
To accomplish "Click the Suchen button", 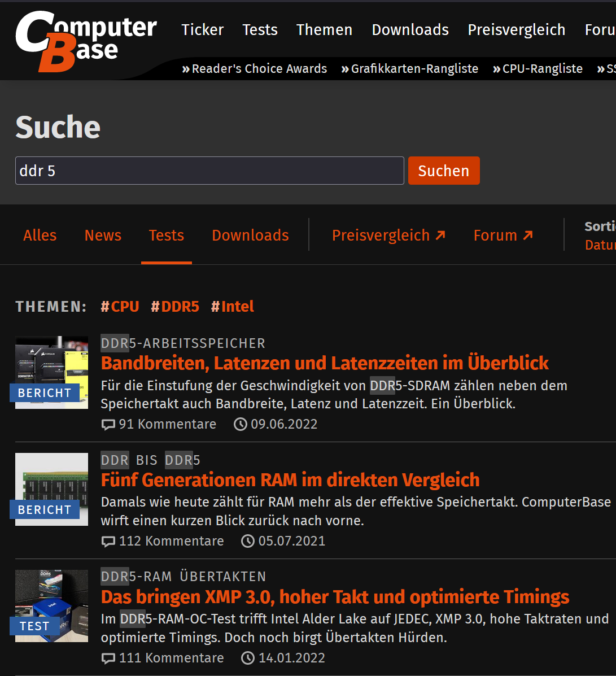I will coord(444,171).
